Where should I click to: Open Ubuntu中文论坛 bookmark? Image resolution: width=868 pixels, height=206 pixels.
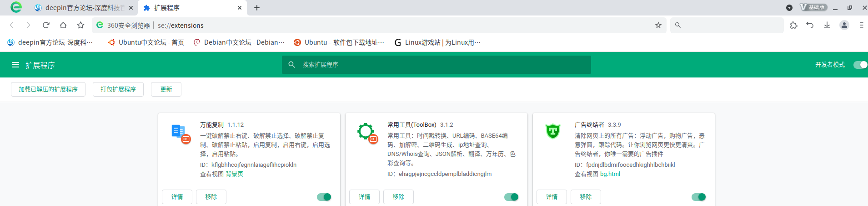pyautogui.click(x=146, y=42)
